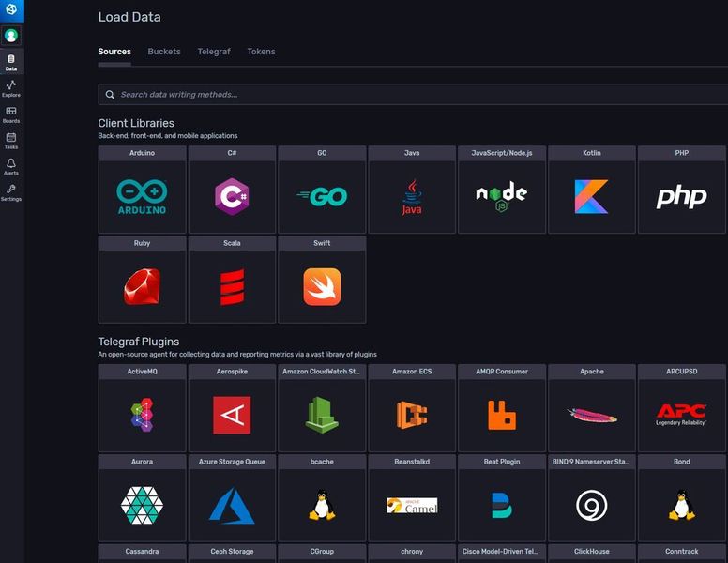This screenshot has width=728, height=563.
Task: Click the Conntrack card header
Action: tap(682, 552)
